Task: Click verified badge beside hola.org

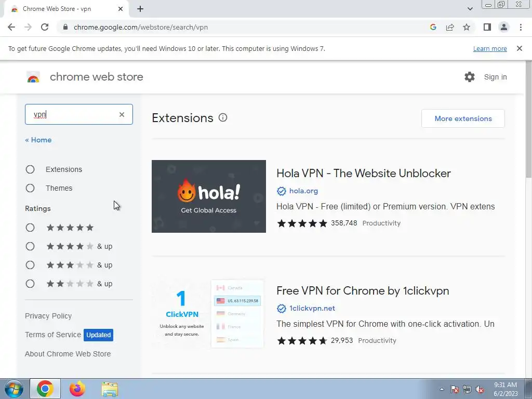Action: 281,191
